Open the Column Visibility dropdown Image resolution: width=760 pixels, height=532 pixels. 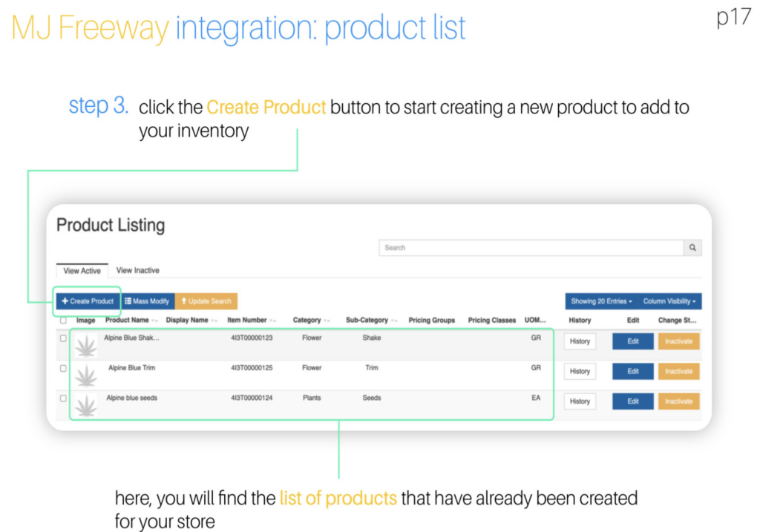pos(669,301)
